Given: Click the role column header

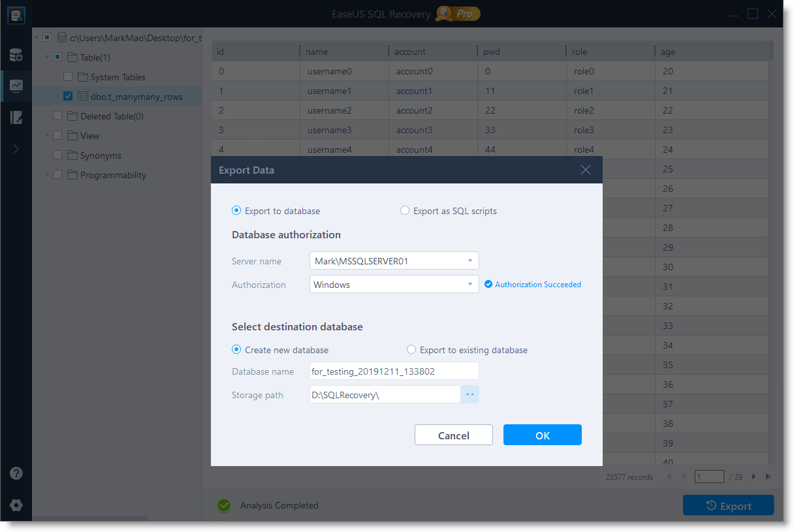Looking at the screenshot, I should [610, 52].
